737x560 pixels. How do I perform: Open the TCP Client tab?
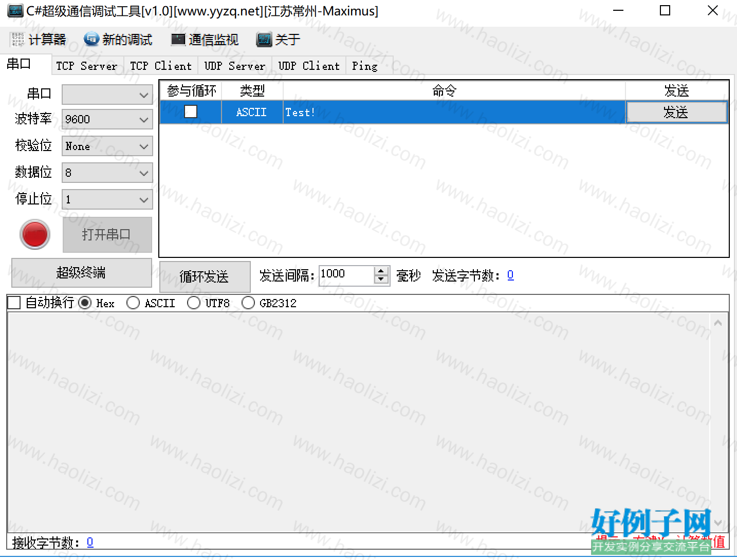pyautogui.click(x=161, y=66)
